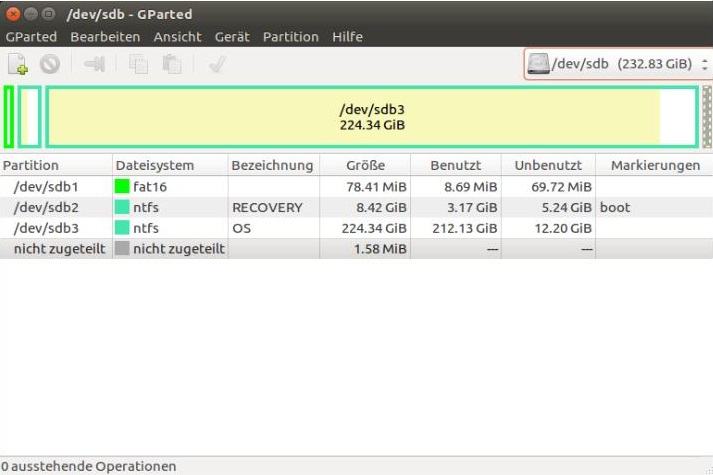713x475 pixels.
Task: Open the Partition menu
Action: point(291,37)
